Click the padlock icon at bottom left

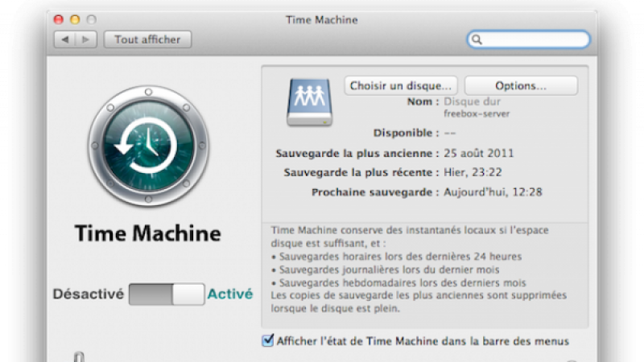pos(79,356)
